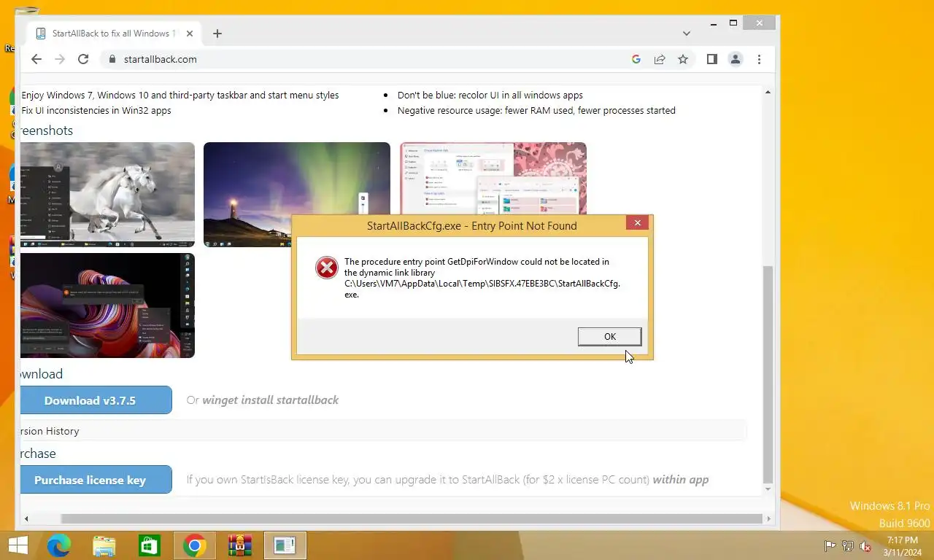The image size is (934, 560).
Task: Click the scroll down arrow
Action: 768,489
